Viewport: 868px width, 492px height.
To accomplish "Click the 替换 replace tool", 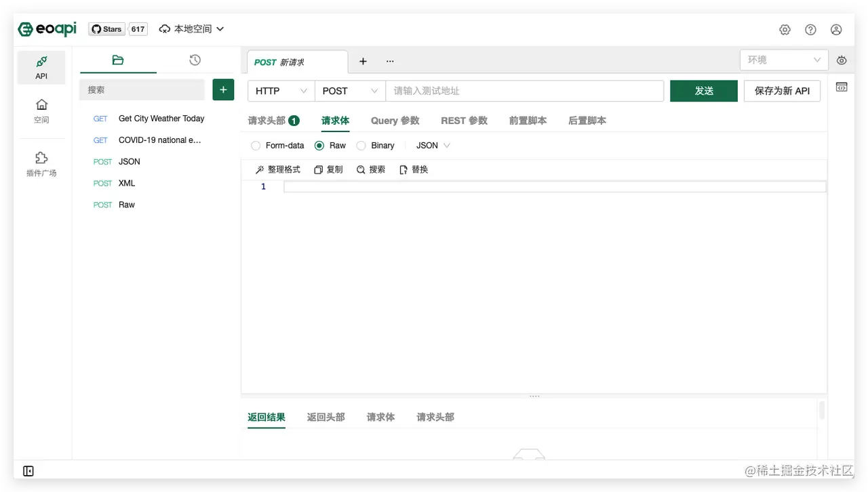I will tap(414, 169).
